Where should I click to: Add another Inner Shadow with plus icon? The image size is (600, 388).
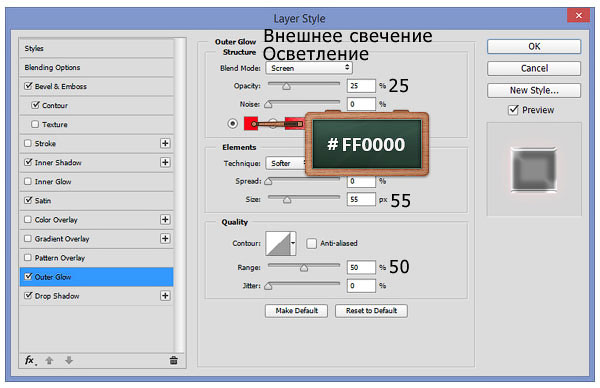165,162
